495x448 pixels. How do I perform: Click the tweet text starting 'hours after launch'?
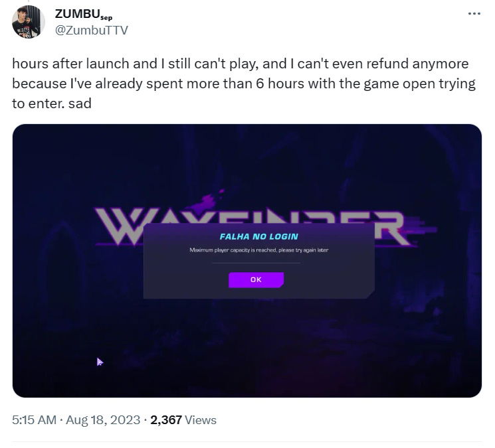244,84
